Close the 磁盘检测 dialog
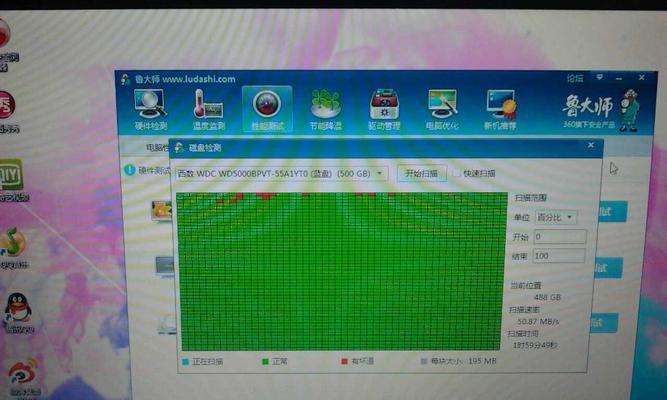 pyautogui.click(x=591, y=145)
